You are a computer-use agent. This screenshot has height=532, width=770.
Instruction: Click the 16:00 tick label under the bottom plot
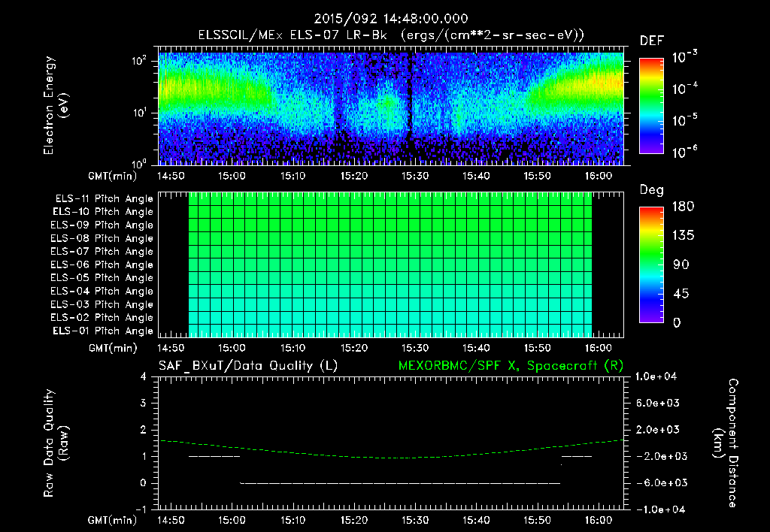coord(598,520)
